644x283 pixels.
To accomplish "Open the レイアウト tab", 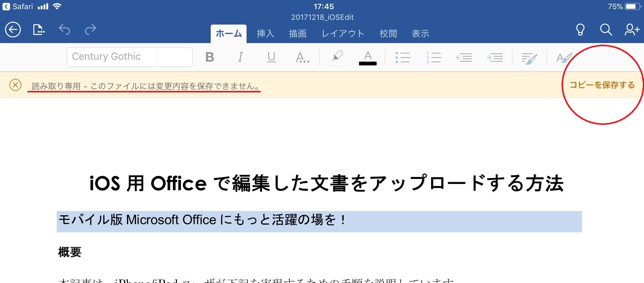I will pos(343,34).
